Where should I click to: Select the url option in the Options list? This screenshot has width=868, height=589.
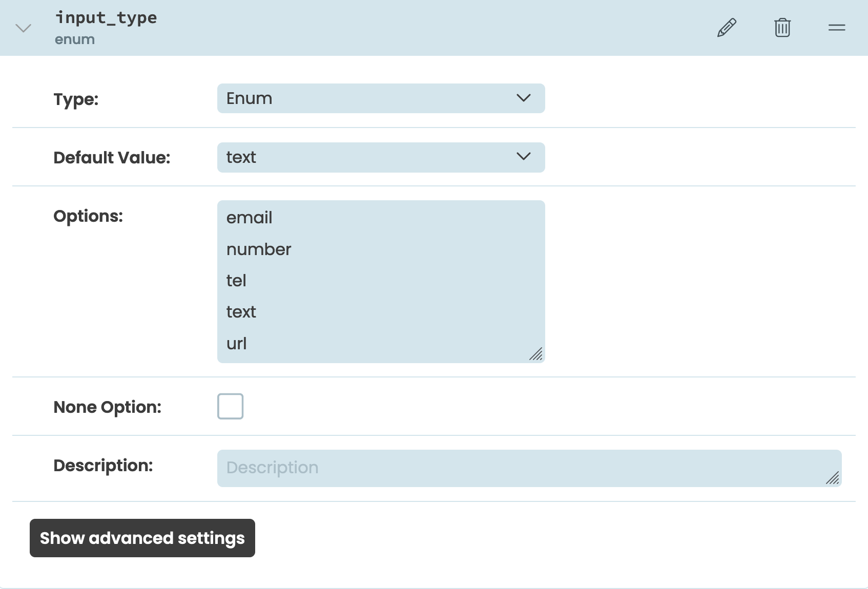tap(236, 343)
